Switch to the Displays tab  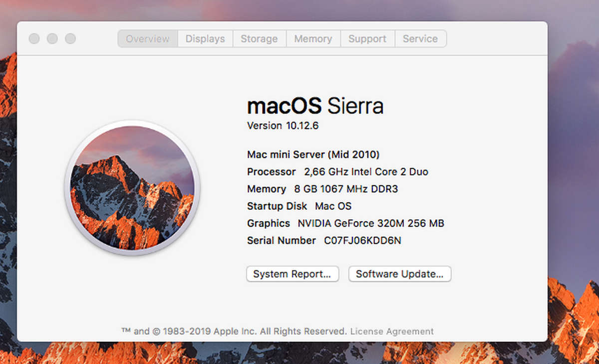tap(205, 38)
